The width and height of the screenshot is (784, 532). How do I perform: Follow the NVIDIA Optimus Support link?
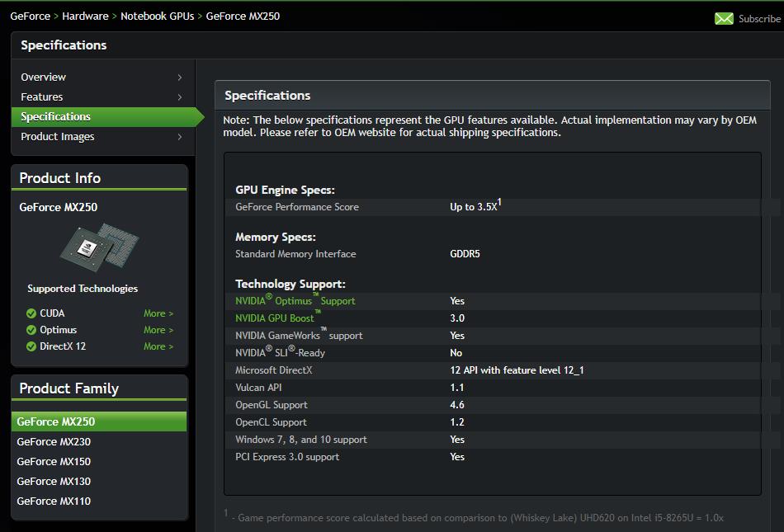click(295, 301)
